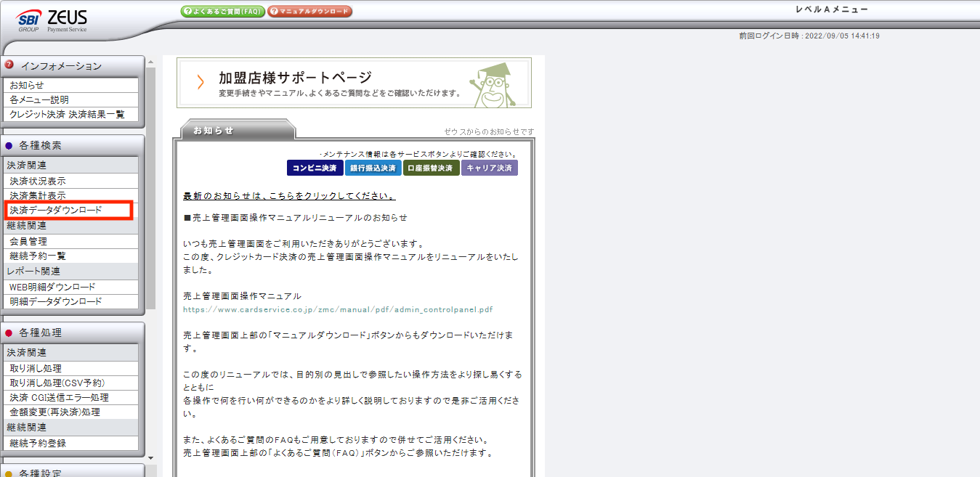Click レベルAメニュー title text

coord(832,9)
